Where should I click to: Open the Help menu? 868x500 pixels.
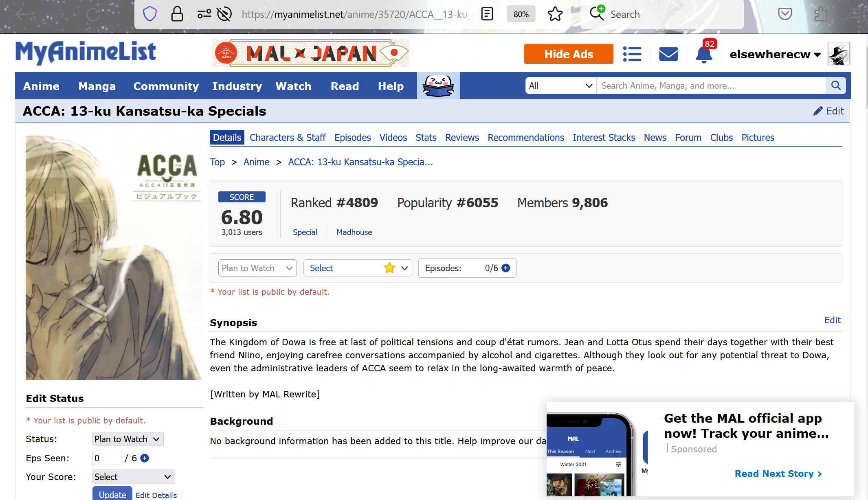click(391, 86)
